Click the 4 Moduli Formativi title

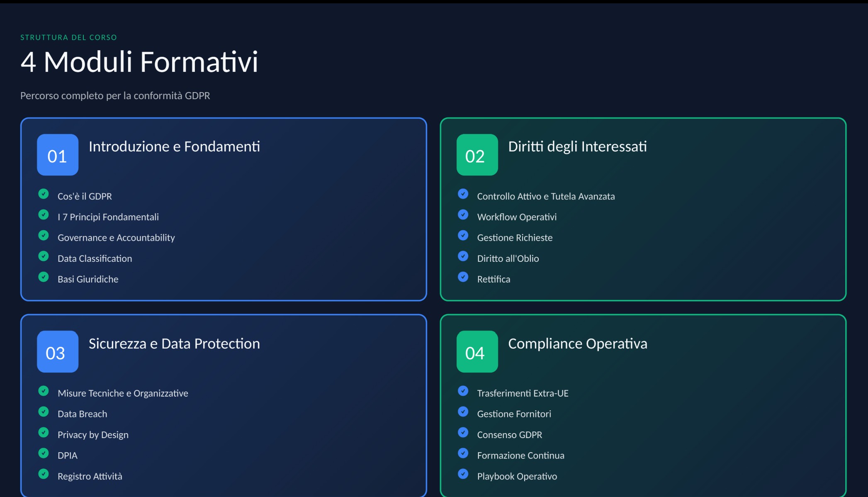tap(139, 62)
